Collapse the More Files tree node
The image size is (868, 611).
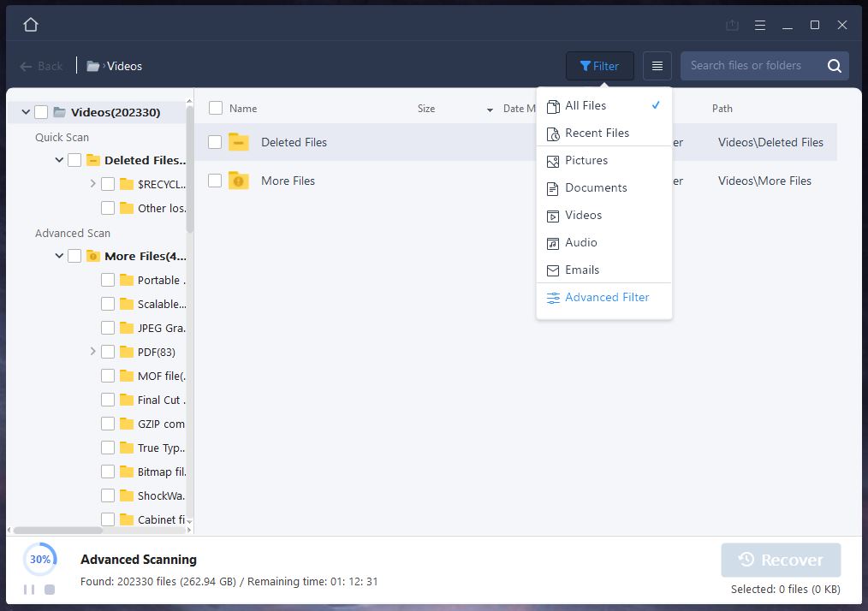(59, 256)
